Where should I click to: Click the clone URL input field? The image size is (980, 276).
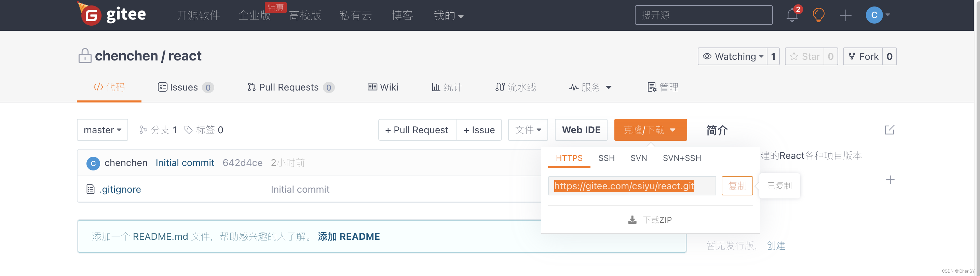[x=632, y=186]
